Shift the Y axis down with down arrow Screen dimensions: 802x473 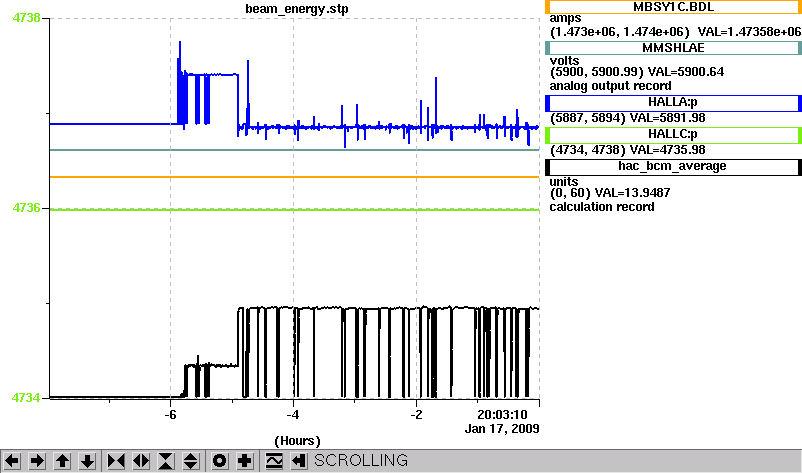tap(87, 461)
